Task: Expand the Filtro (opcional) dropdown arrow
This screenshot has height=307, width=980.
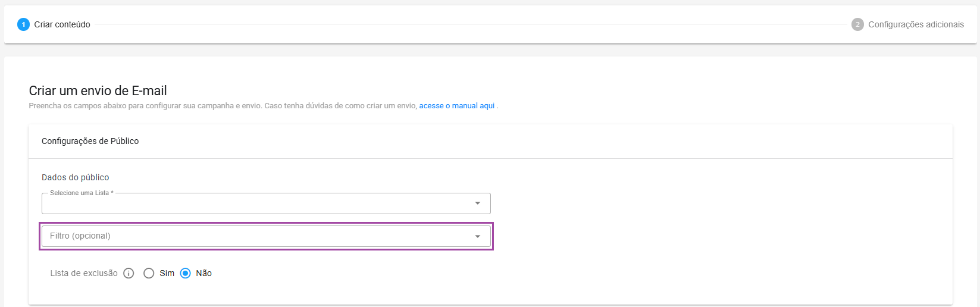Action: coord(477,236)
